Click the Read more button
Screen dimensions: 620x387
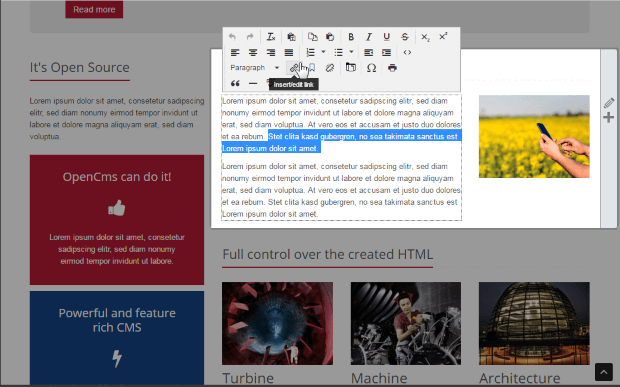pos(94,9)
